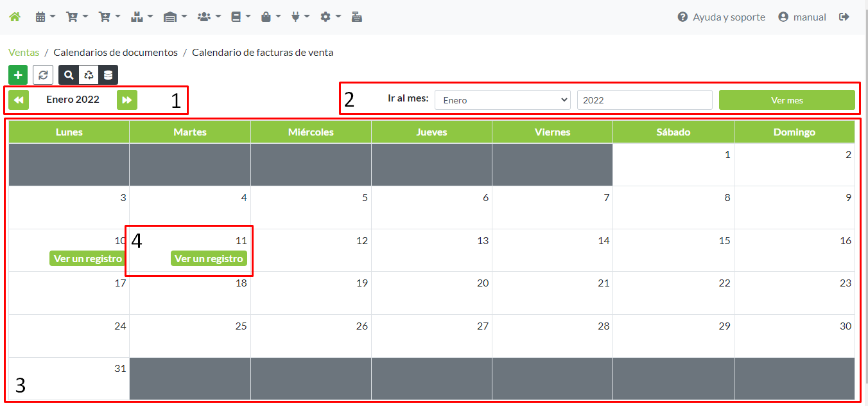This screenshot has height=406, width=868.
Task: Open the manual user account menu
Action: pos(802,17)
